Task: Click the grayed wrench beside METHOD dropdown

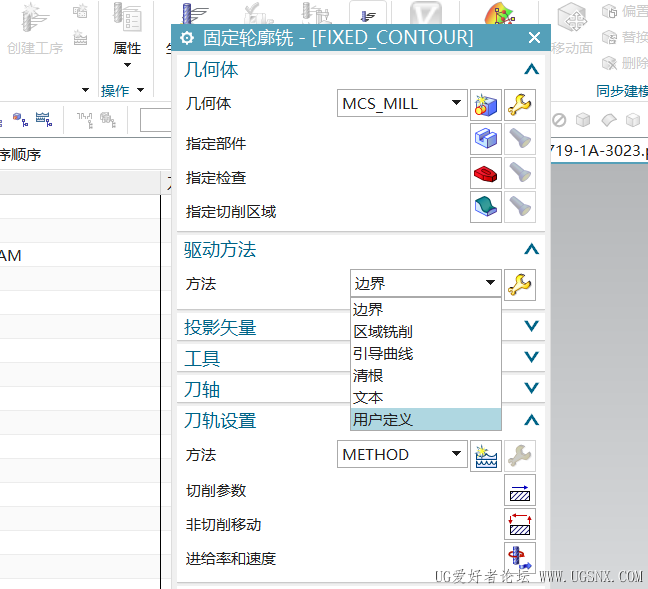Action: pyautogui.click(x=520, y=456)
